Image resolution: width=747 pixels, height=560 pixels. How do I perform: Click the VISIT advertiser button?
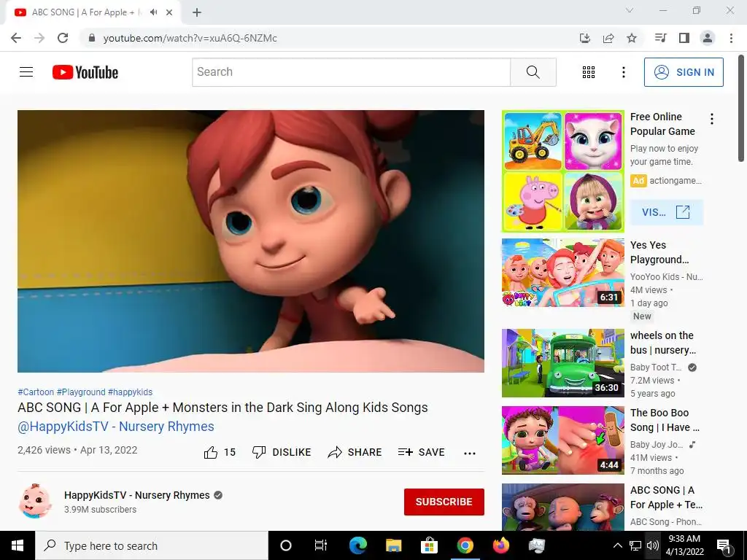click(x=666, y=212)
